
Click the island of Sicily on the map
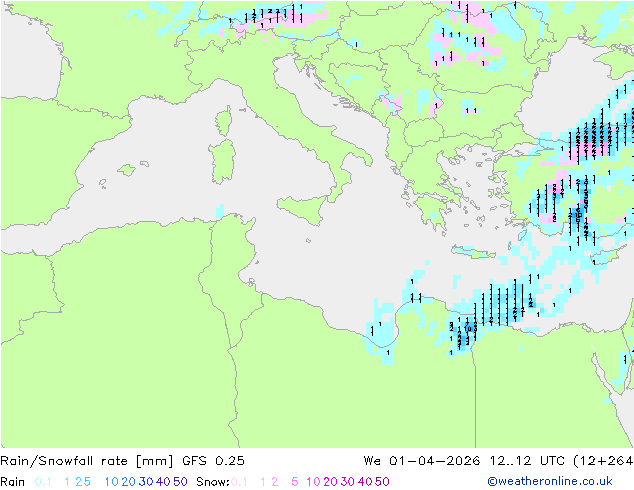point(303,208)
